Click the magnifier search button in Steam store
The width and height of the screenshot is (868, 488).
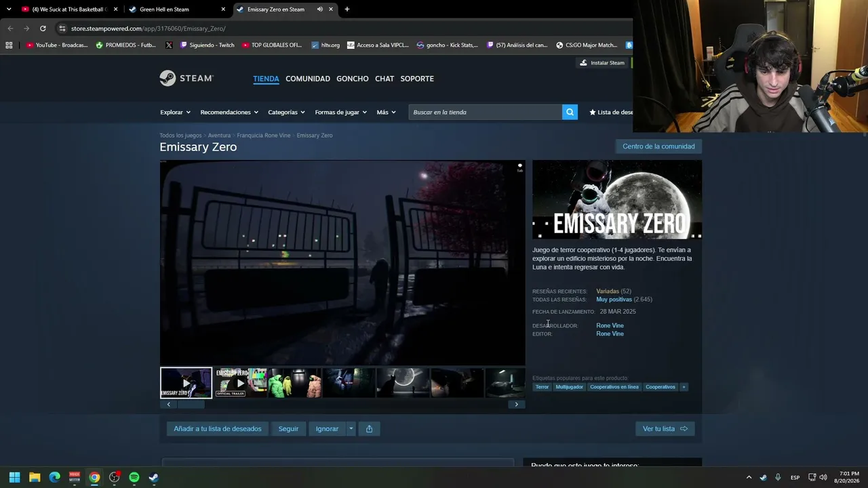[x=570, y=112]
